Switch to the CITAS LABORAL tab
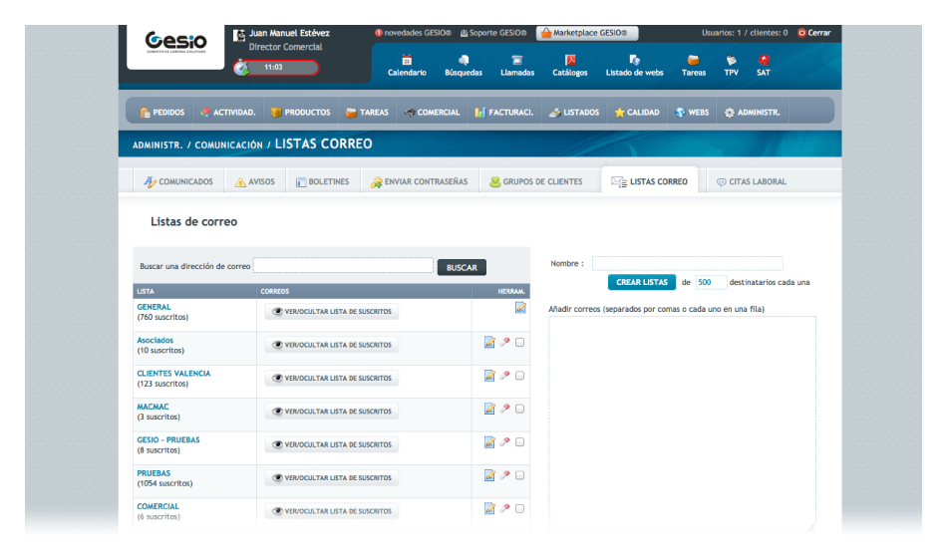The image size is (947, 560). click(x=752, y=181)
